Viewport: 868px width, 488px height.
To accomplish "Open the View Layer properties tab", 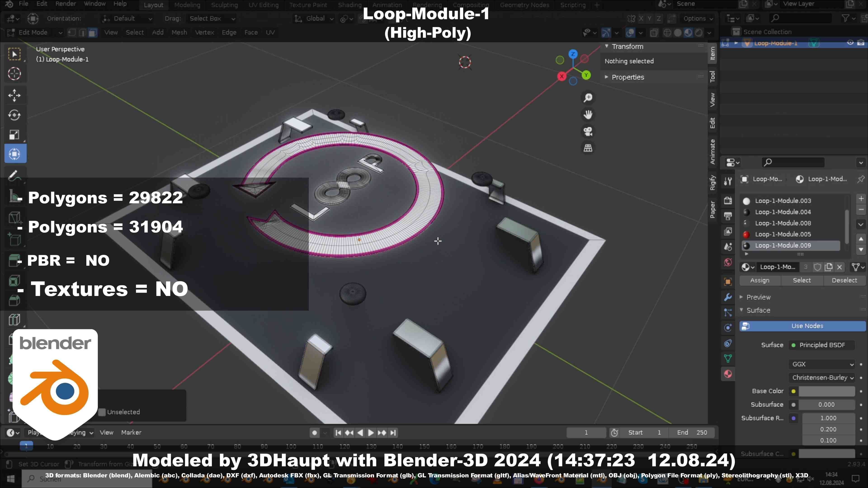I will 728,231.
